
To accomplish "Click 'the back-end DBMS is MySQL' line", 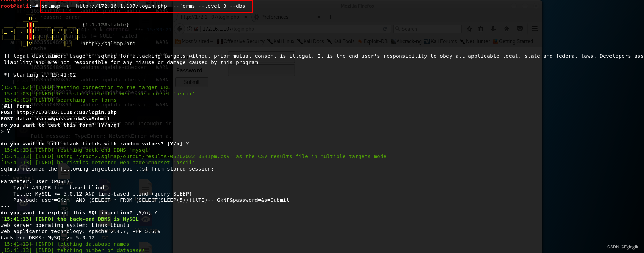I will point(70,219).
